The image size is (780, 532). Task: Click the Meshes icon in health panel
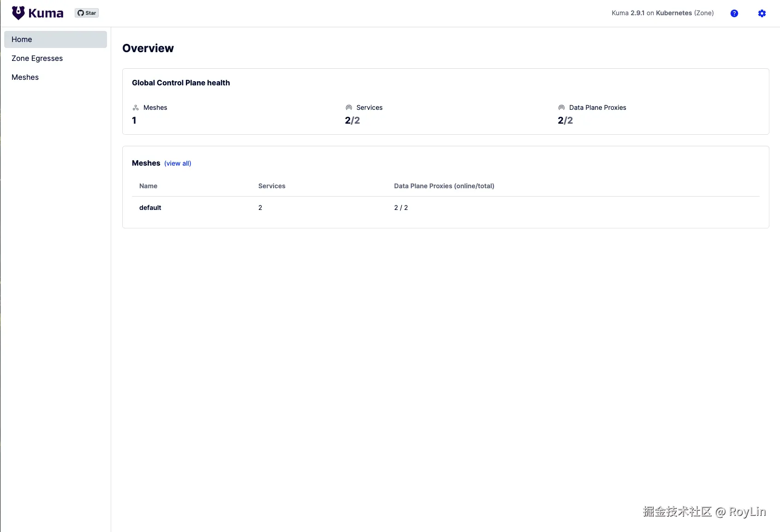[x=136, y=108]
